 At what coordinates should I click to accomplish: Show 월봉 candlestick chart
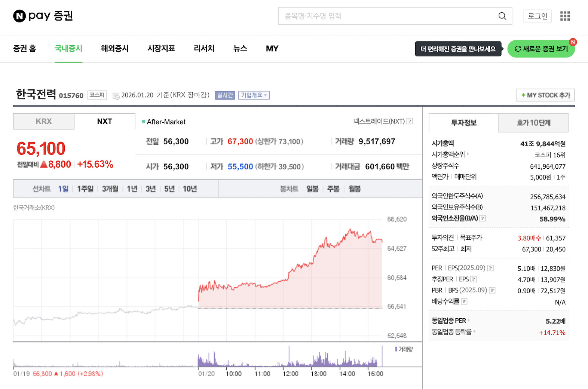tap(355, 189)
